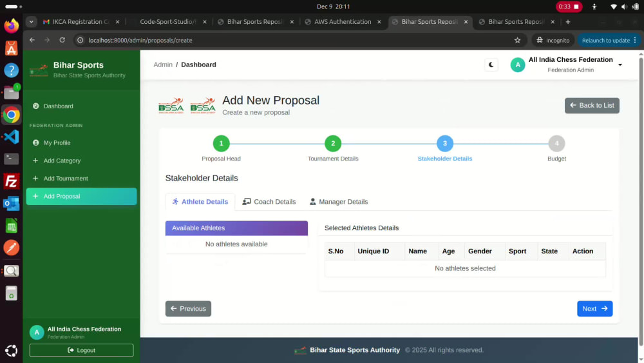
Task: Select Coach Details tab
Action: point(269,202)
